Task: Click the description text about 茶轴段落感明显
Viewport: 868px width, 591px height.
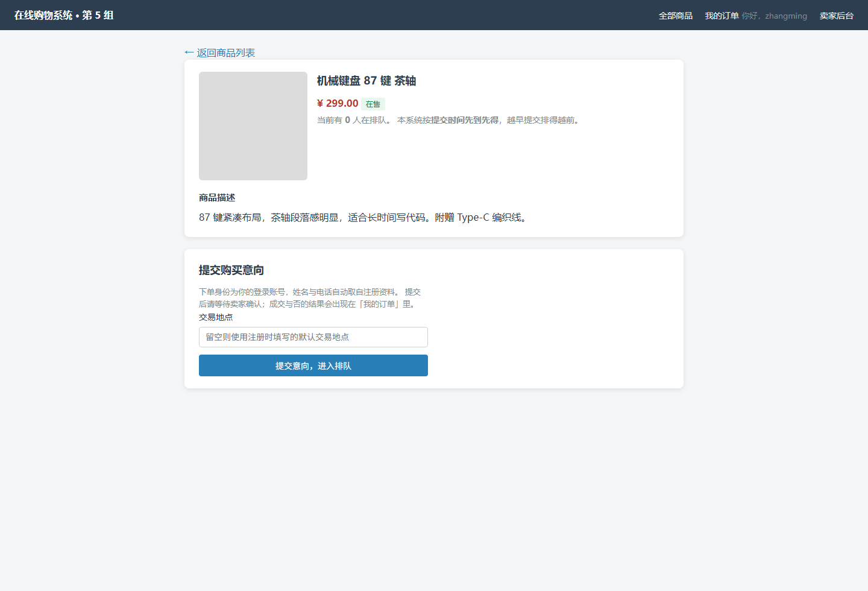Action: click(x=364, y=217)
